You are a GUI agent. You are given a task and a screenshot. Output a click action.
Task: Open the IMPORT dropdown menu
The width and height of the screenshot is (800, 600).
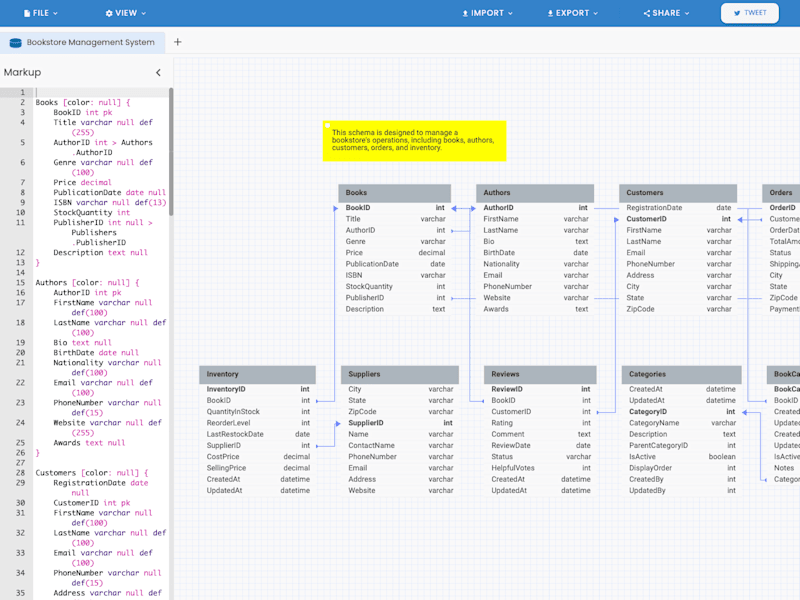click(x=487, y=13)
